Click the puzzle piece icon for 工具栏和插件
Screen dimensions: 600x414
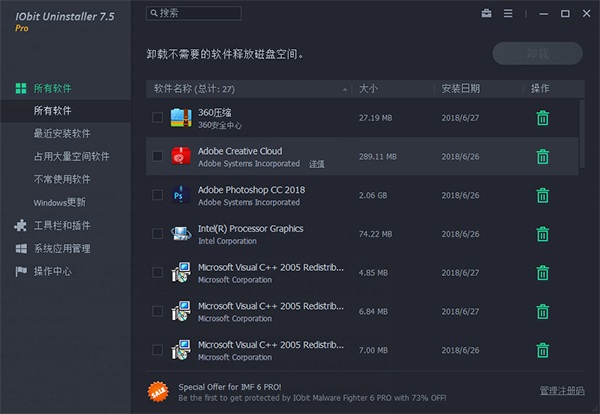coord(20,225)
